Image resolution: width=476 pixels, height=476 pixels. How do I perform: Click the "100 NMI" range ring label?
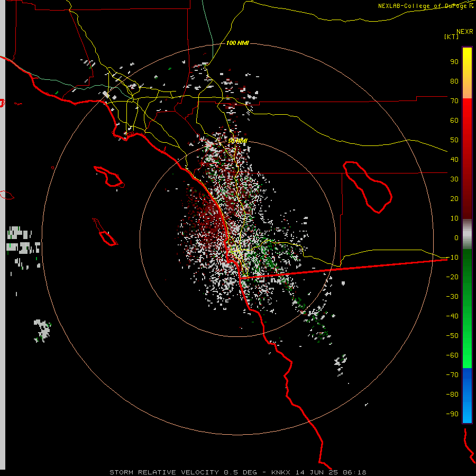point(237,43)
